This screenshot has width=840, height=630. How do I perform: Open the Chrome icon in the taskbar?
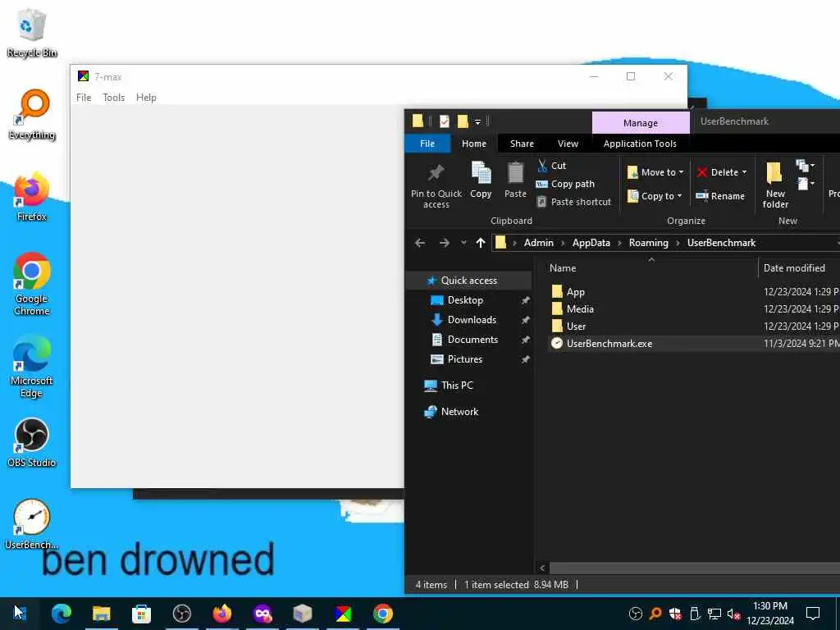[x=382, y=614]
